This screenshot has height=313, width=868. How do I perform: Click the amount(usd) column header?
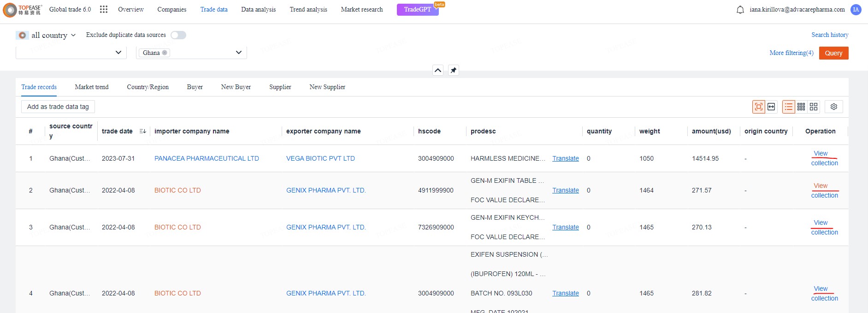pyautogui.click(x=711, y=131)
